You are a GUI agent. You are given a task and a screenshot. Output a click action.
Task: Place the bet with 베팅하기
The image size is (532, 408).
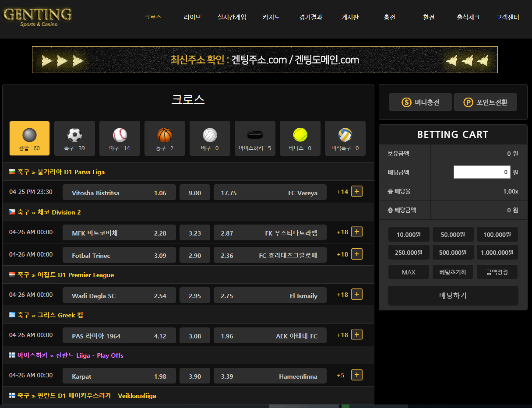click(x=453, y=295)
